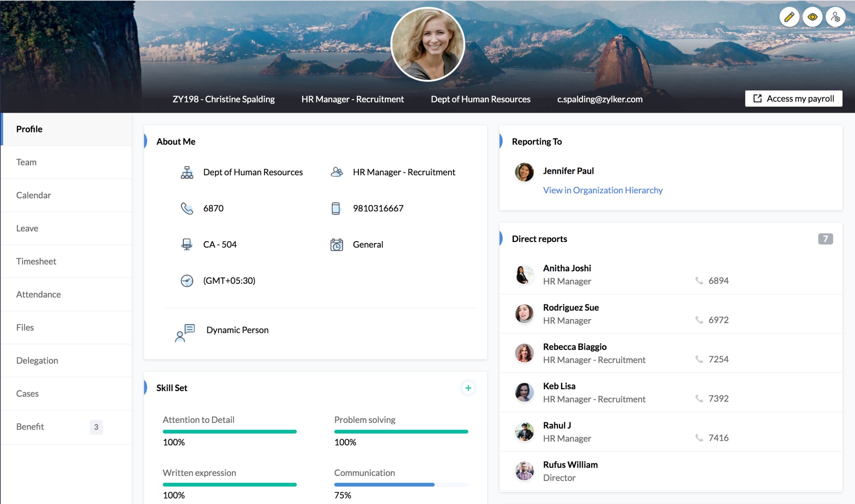Screen dimensions: 855x504
Task: Select the Timesheet sidebar item
Action: tap(36, 262)
